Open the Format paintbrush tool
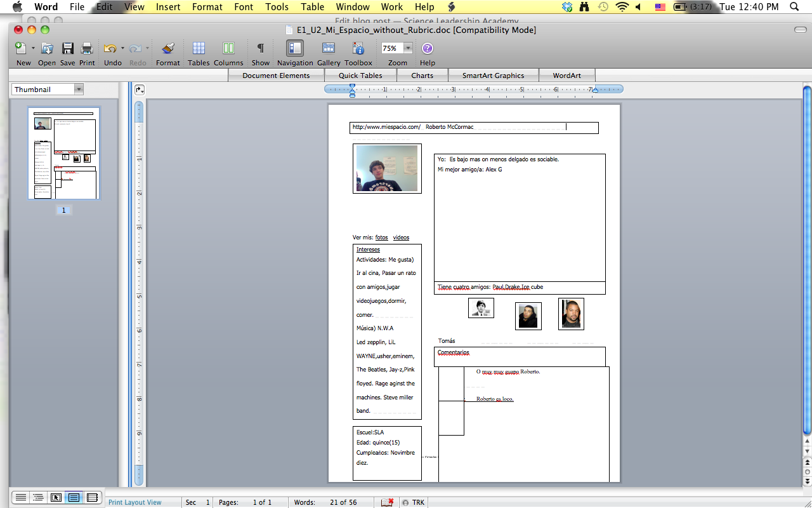The width and height of the screenshot is (812, 508). [167, 49]
